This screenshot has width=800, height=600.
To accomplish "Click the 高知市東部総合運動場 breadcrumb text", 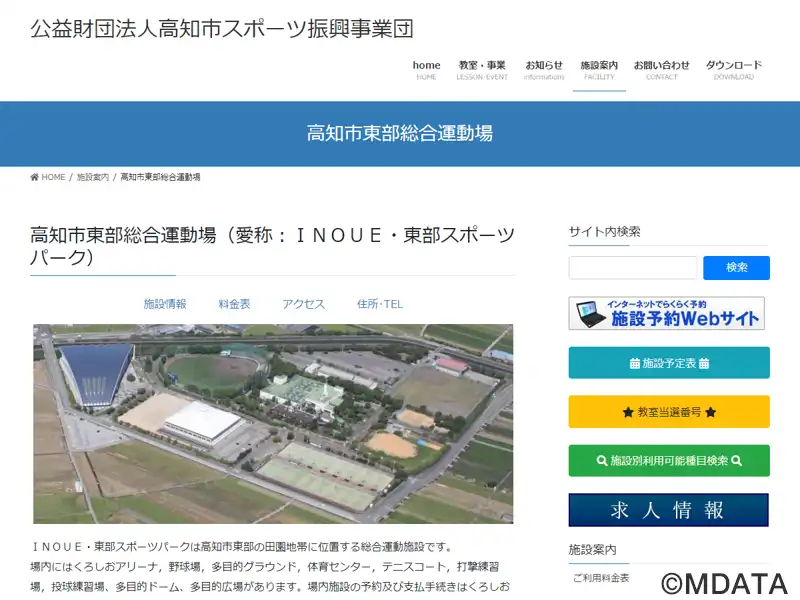I will tap(160, 177).
